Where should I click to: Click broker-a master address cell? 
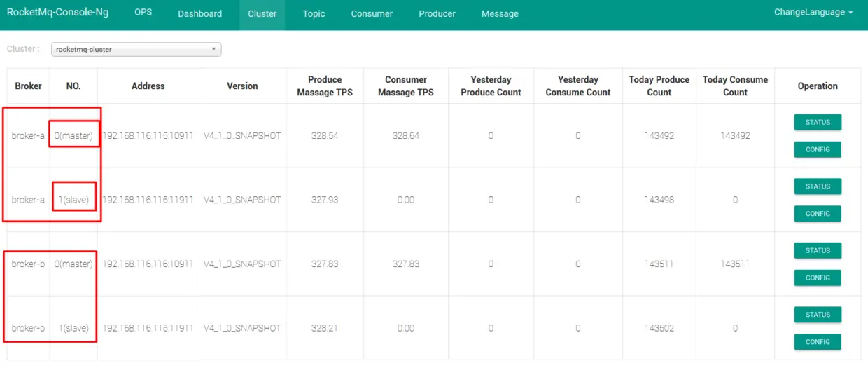(x=148, y=136)
